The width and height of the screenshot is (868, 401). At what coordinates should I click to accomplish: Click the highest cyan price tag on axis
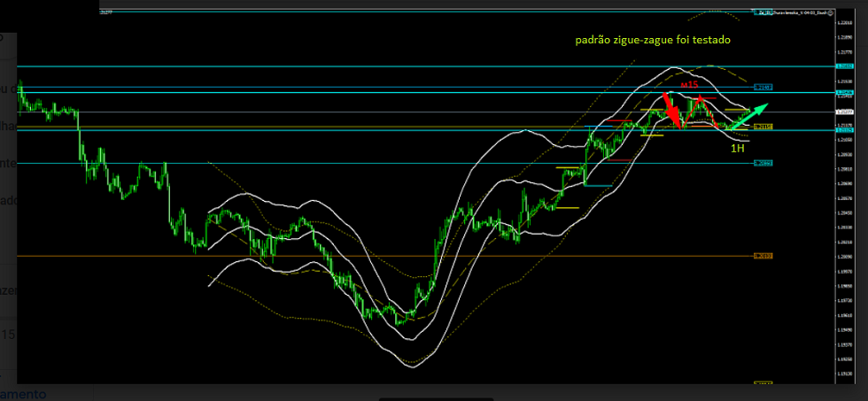(845, 66)
